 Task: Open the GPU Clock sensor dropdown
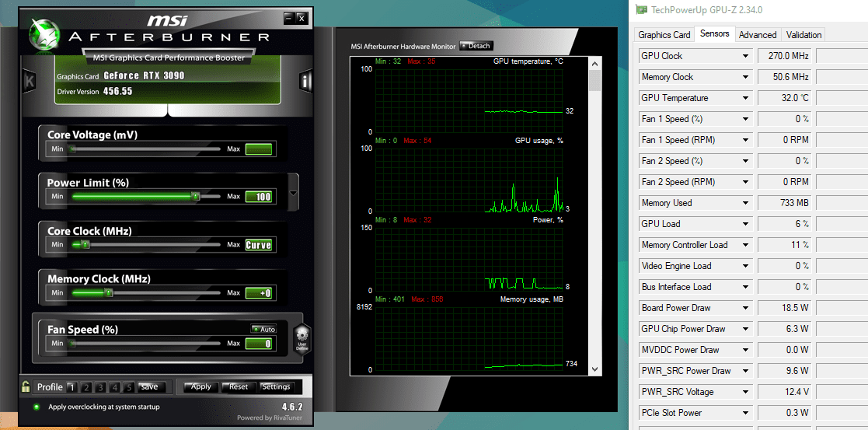tap(746, 56)
